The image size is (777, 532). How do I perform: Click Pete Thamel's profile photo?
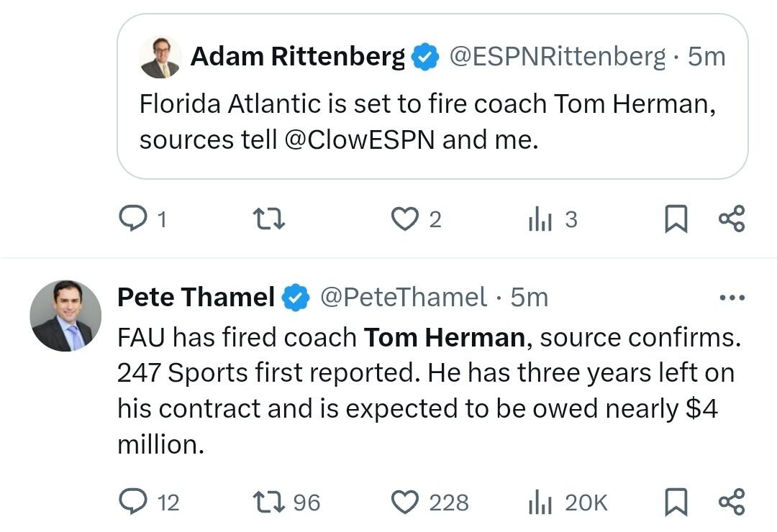point(65,316)
